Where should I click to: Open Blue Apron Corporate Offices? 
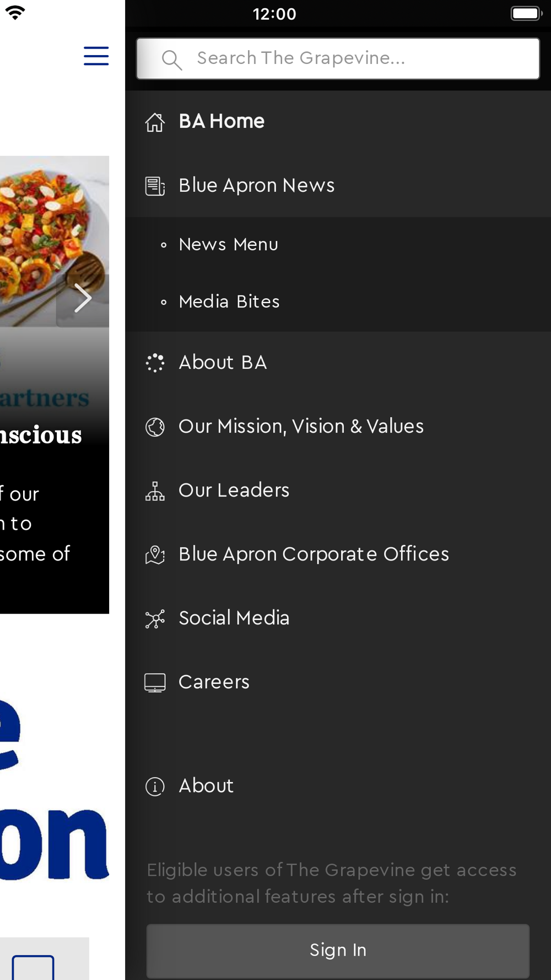click(338, 554)
